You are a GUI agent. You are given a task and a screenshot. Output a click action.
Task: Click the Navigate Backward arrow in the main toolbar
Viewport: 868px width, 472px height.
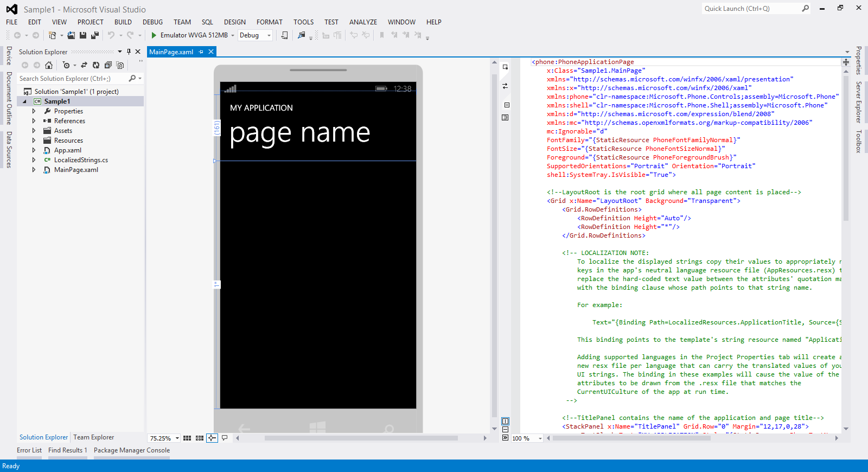coord(17,35)
